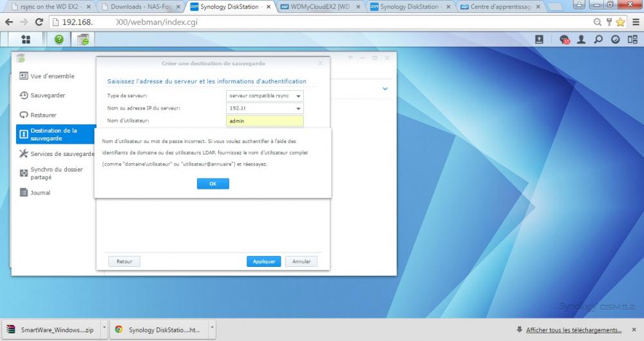This screenshot has width=644, height=341.
Task: Open DSM Help green question icon
Action: (59, 39)
